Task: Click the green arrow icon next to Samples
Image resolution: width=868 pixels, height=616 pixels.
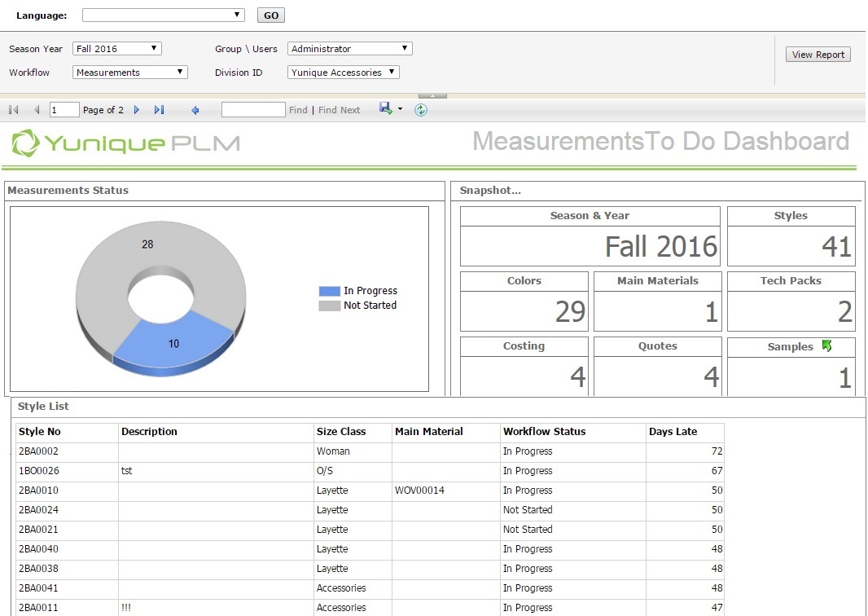Action: point(827,345)
